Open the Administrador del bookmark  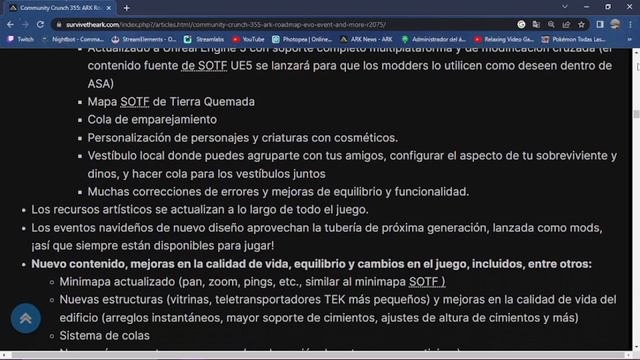tap(433, 39)
